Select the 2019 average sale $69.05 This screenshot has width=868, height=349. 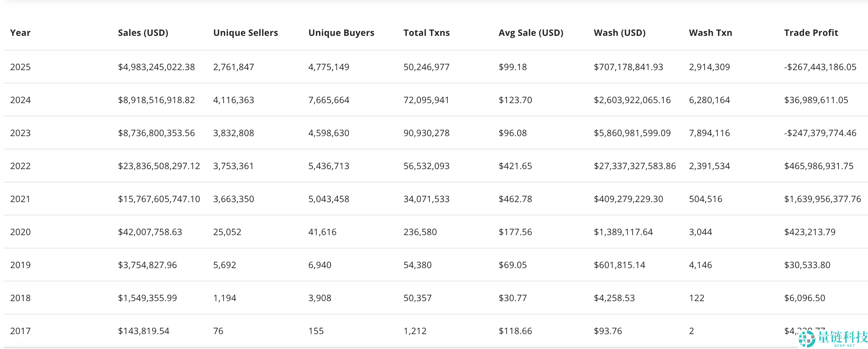[512, 265]
